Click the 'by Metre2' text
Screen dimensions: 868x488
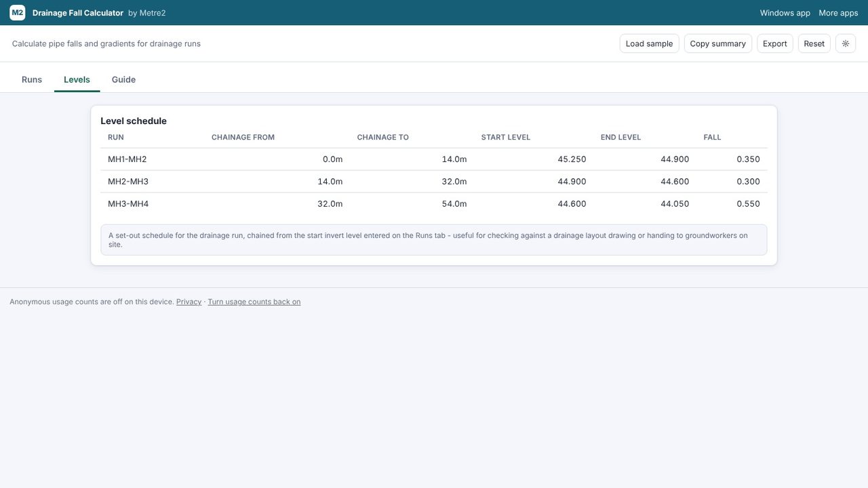(x=147, y=13)
